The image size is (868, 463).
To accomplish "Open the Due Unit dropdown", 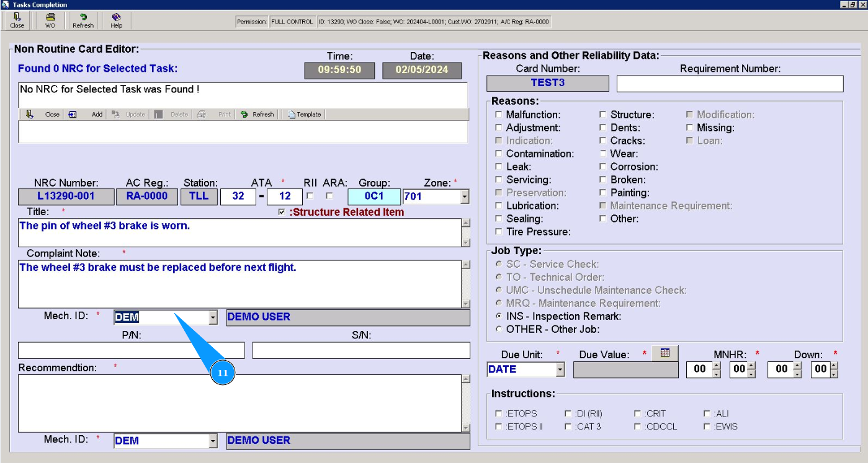I will (560, 369).
